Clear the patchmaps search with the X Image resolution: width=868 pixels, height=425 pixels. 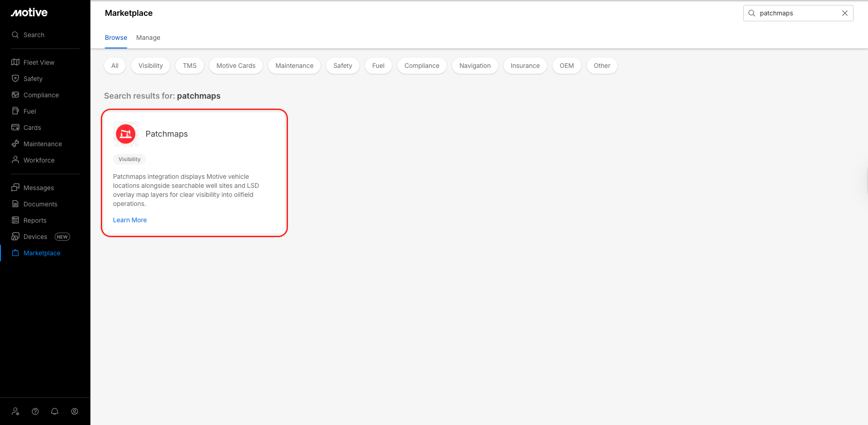pos(844,13)
